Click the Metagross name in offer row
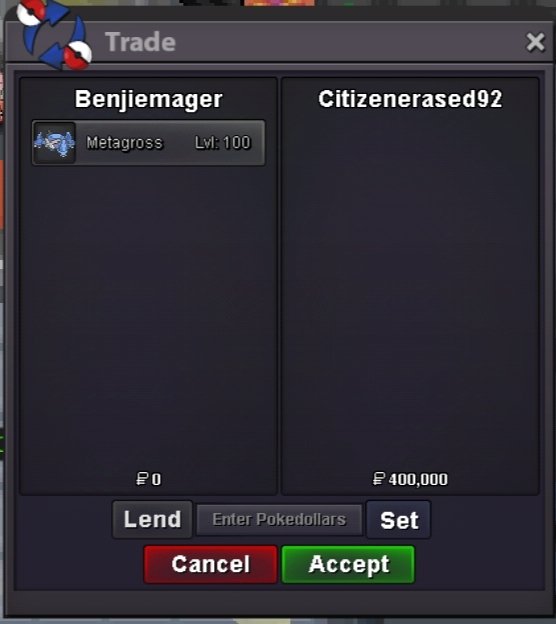The width and height of the screenshot is (556, 624). (125, 143)
